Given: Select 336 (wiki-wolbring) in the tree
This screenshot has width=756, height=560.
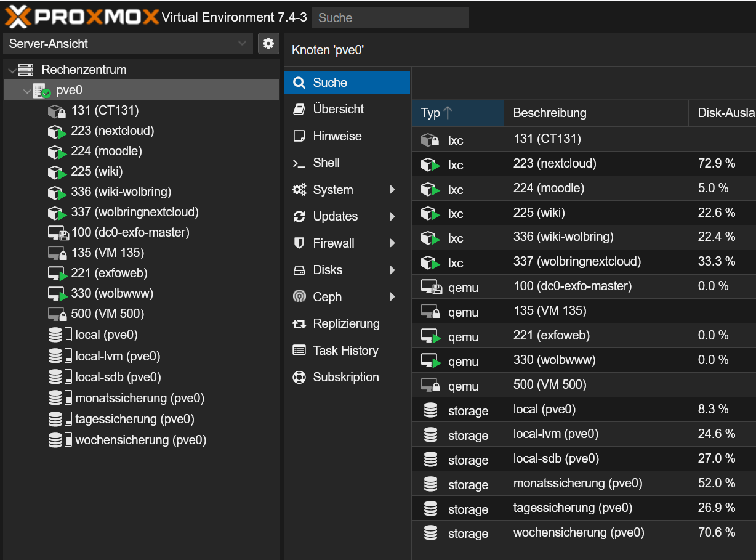Looking at the screenshot, I should click(142, 192).
